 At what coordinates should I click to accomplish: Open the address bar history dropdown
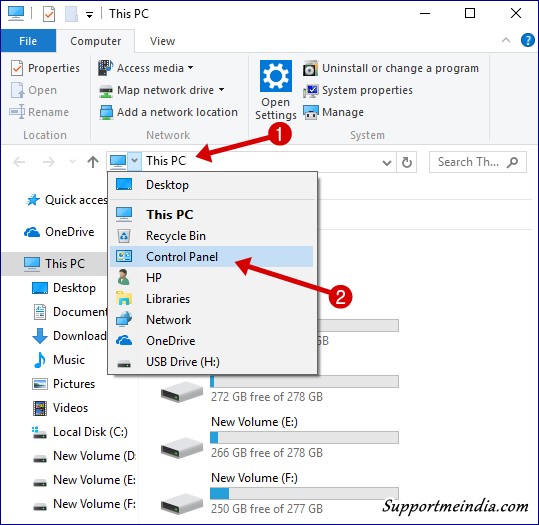click(x=387, y=162)
